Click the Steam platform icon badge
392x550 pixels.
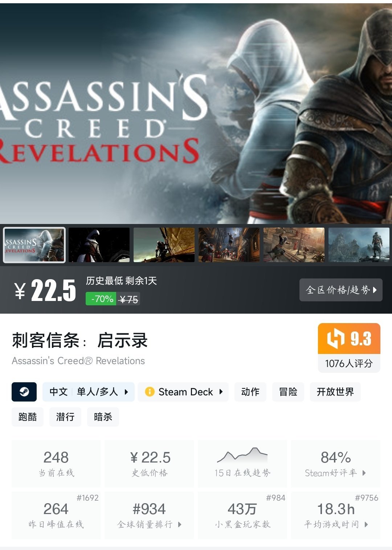24,392
